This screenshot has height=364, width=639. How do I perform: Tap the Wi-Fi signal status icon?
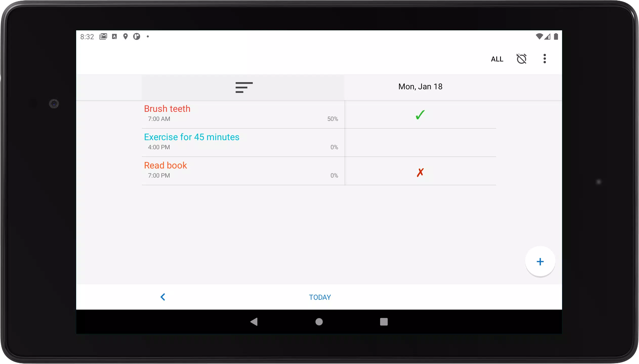pyautogui.click(x=539, y=36)
